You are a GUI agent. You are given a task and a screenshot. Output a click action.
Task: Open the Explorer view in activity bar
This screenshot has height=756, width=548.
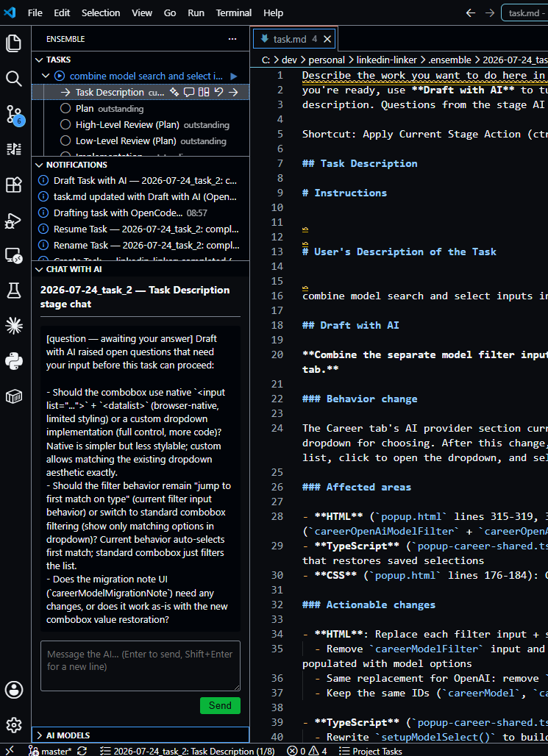pyautogui.click(x=13, y=43)
